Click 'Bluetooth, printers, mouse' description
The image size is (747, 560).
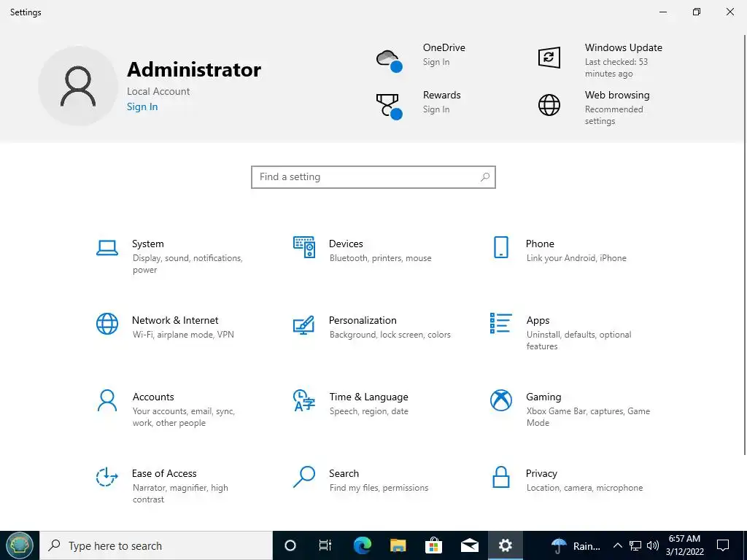click(x=380, y=258)
